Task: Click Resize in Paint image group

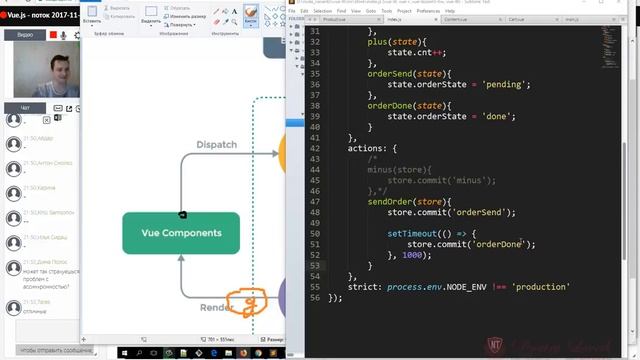Action: (185, 16)
